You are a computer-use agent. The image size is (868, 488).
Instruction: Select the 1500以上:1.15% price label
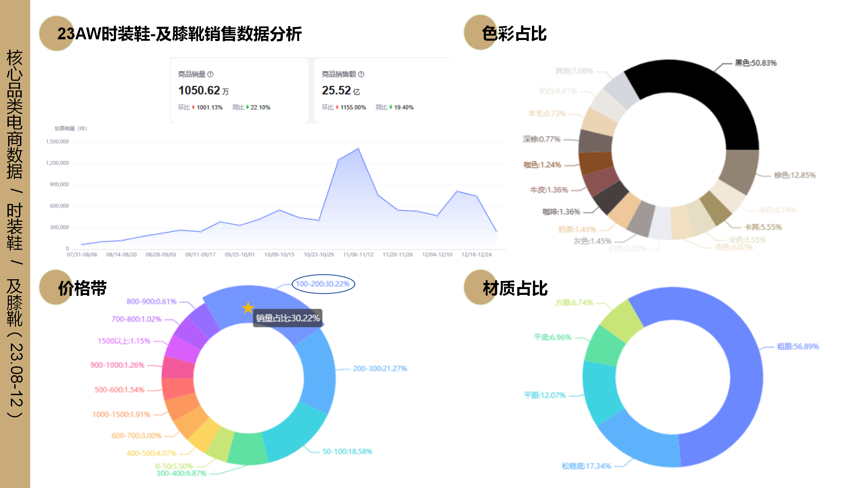124,341
